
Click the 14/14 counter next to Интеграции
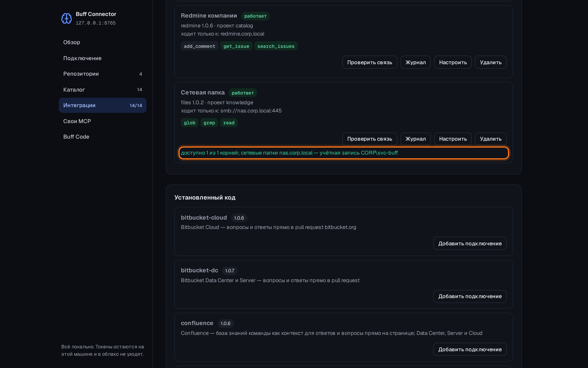(x=136, y=105)
